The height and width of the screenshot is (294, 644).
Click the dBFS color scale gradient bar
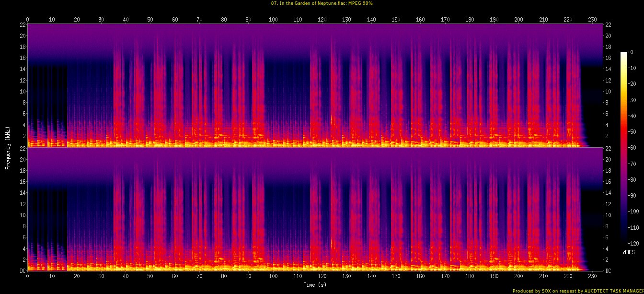tap(623, 145)
